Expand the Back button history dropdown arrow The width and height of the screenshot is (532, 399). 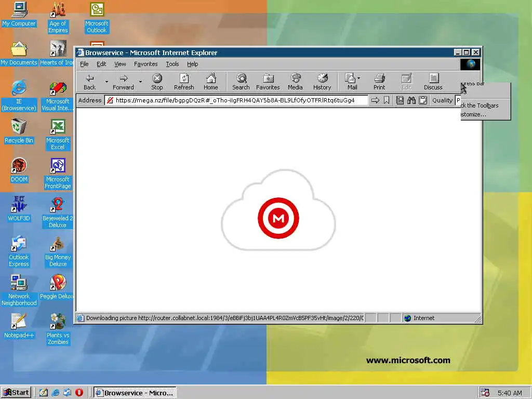click(107, 82)
